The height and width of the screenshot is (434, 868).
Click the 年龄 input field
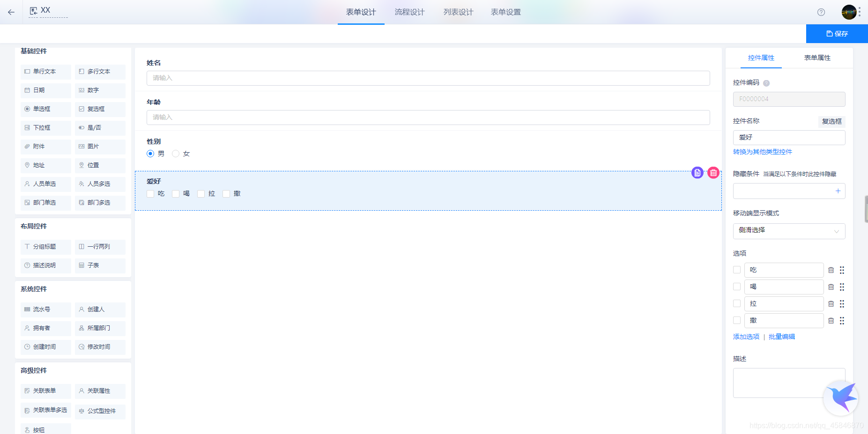(428, 118)
